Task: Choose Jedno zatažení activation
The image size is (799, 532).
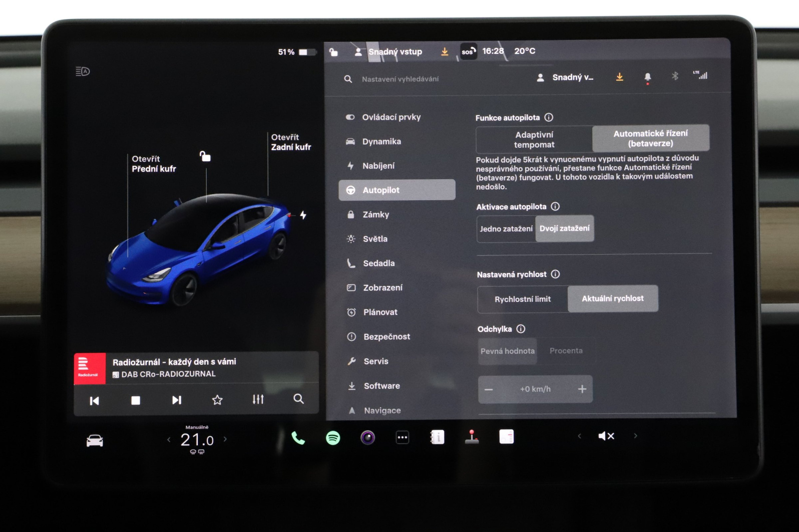Action: 506,229
